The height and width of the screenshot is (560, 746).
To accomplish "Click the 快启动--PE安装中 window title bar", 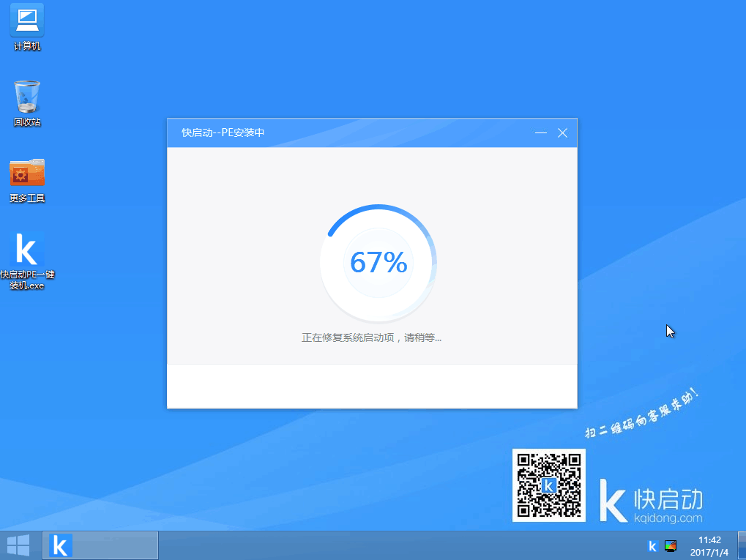I will point(329,132).
